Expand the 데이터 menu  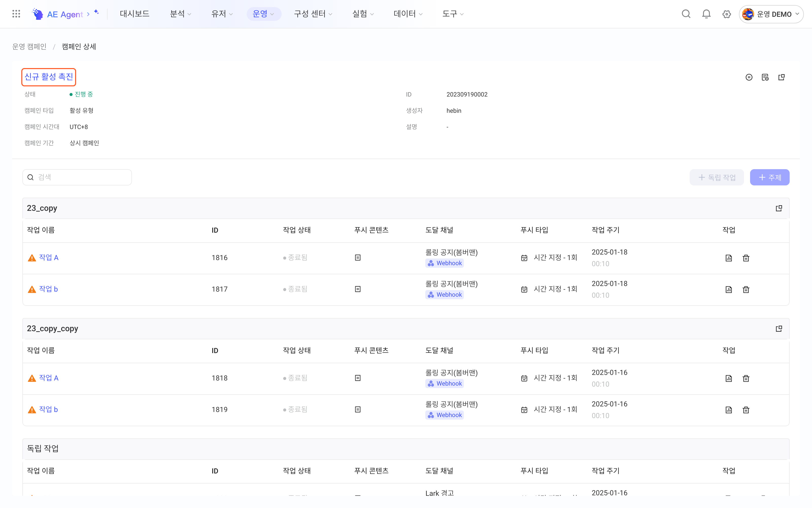click(x=408, y=14)
